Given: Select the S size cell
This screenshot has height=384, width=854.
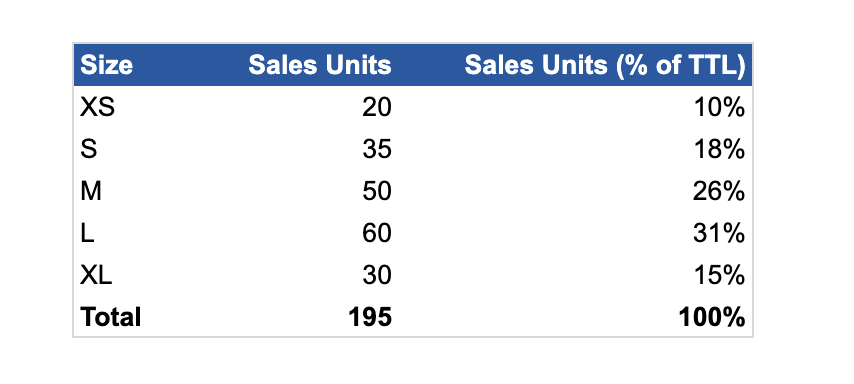Looking at the screenshot, I should 89,149.
